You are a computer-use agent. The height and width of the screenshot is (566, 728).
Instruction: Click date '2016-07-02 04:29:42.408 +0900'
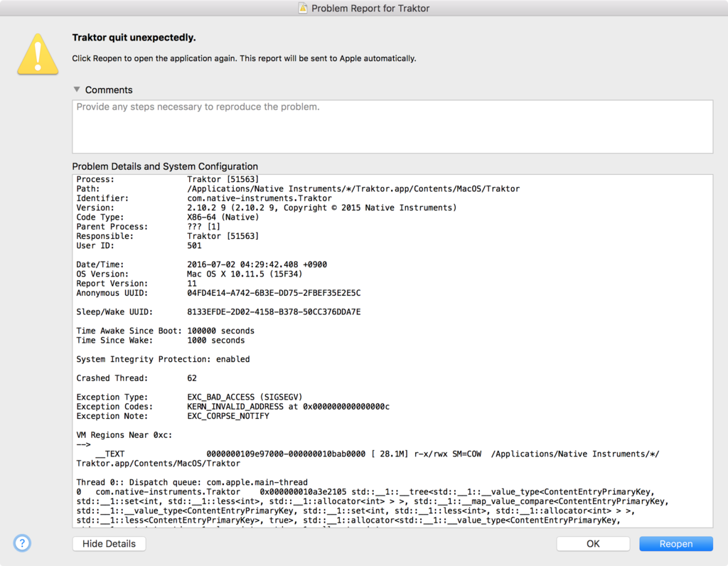click(x=257, y=265)
